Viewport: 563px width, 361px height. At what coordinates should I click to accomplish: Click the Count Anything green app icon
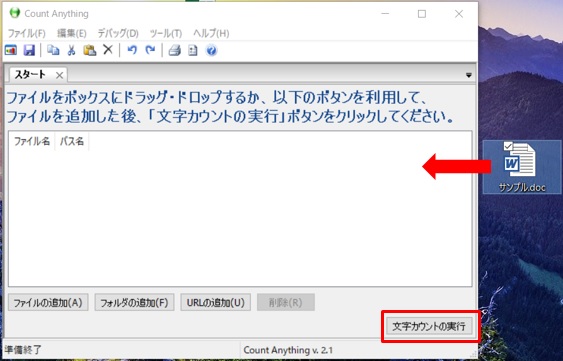pyautogui.click(x=15, y=13)
